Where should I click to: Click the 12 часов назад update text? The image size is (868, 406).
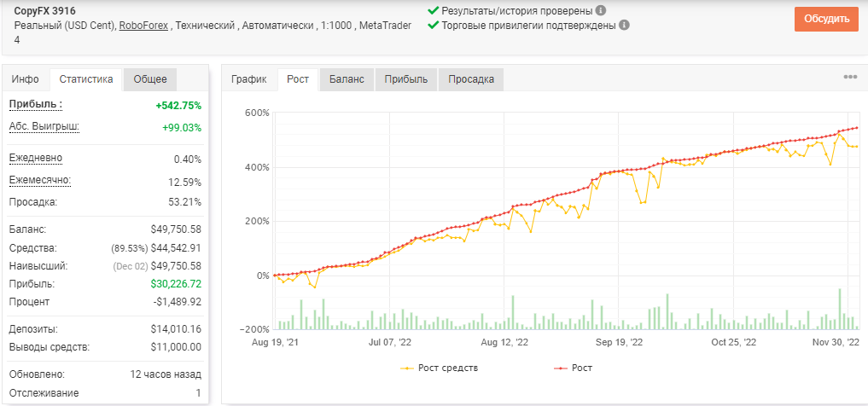[166, 374]
